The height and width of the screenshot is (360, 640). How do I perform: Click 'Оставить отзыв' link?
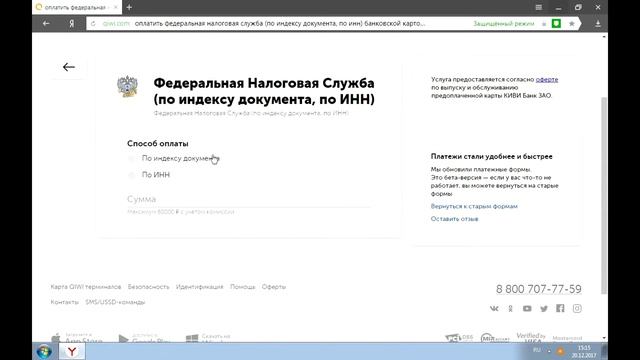click(454, 219)
